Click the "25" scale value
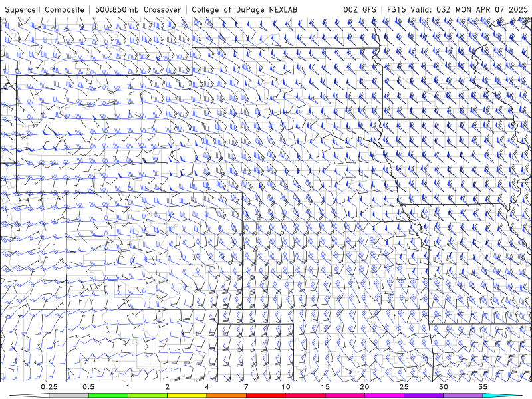Screen dimensions: 532x399 coord(404,387)
